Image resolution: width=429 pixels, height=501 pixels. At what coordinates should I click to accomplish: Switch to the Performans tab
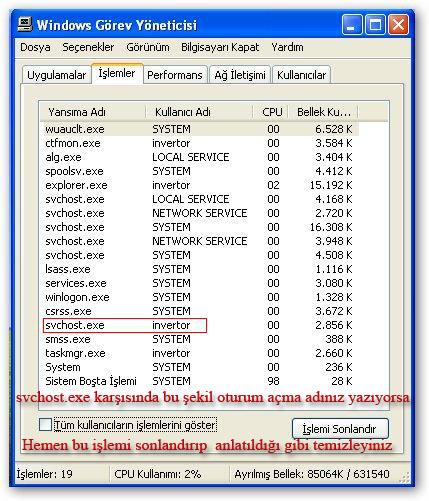[175, 75]
